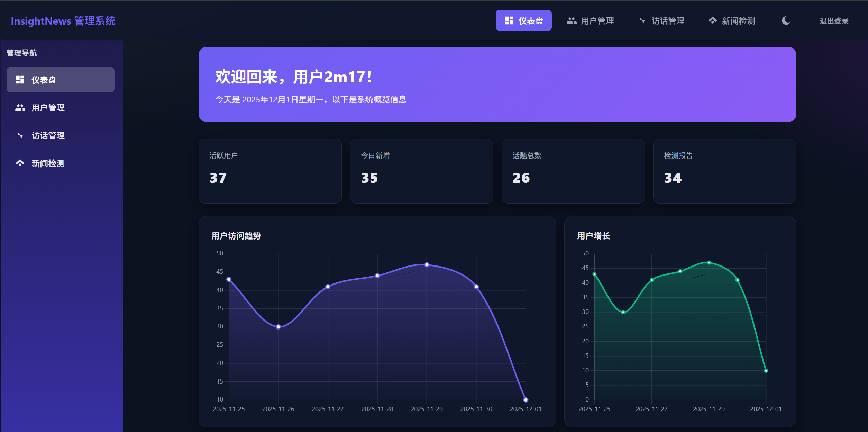868x432 pixels.
Task: Click the 退出登录 logout button
Action: [834, 21]
